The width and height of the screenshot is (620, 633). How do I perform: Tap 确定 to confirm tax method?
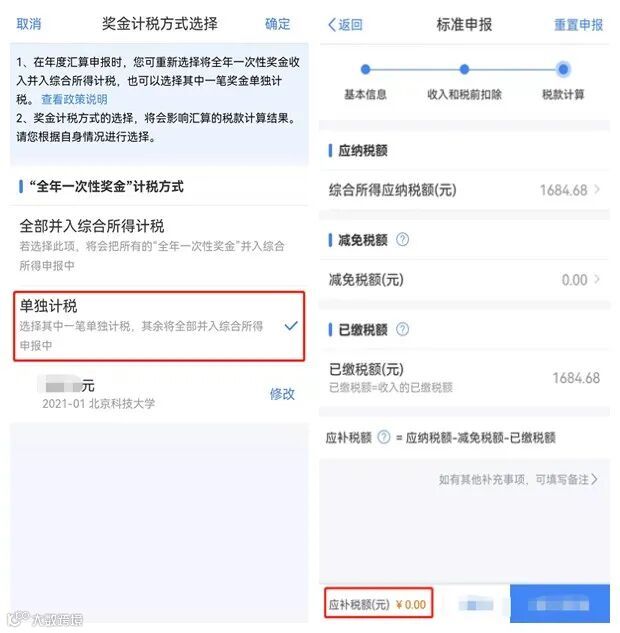click(x=277, y=24)
